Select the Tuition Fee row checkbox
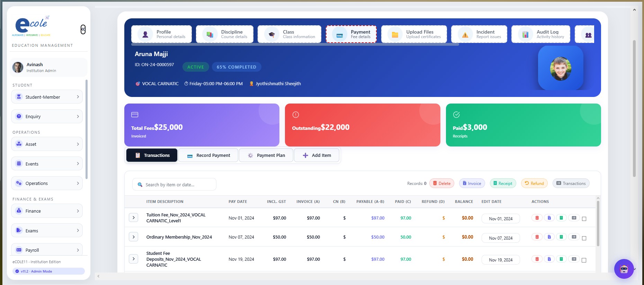This screenshot has height=285, width=644. point(584,219)
